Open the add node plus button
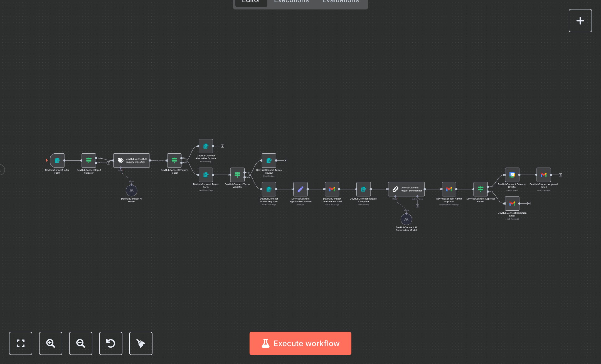 pyautogui.click(x=580, y=21)
